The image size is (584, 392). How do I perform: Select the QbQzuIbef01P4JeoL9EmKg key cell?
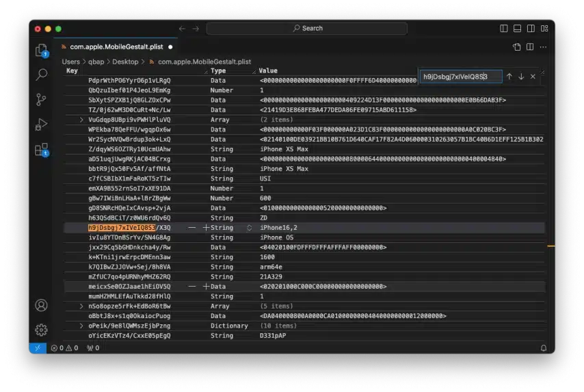[129, 90]
